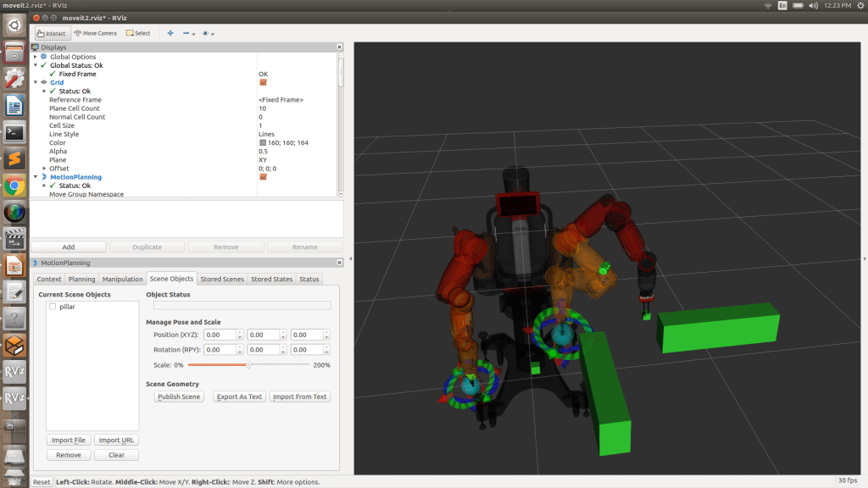
Task: Disable the Grid display checkbox
Action: tap(264, 83)
